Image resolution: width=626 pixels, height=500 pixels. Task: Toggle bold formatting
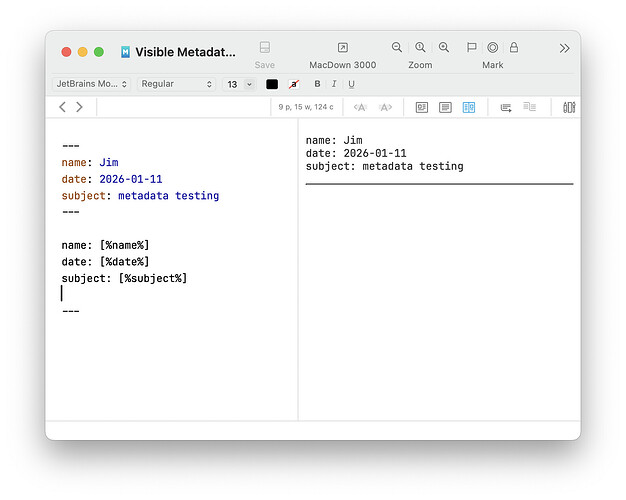coord(318,84)
